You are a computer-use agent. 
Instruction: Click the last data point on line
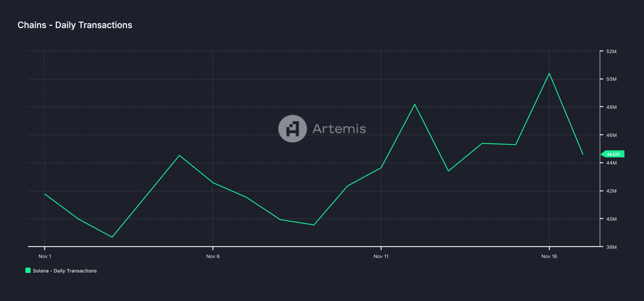click(x=583, y=154)
